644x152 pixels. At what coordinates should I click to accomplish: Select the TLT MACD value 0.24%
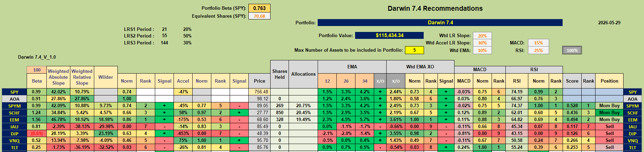click(x=464, y=147)
